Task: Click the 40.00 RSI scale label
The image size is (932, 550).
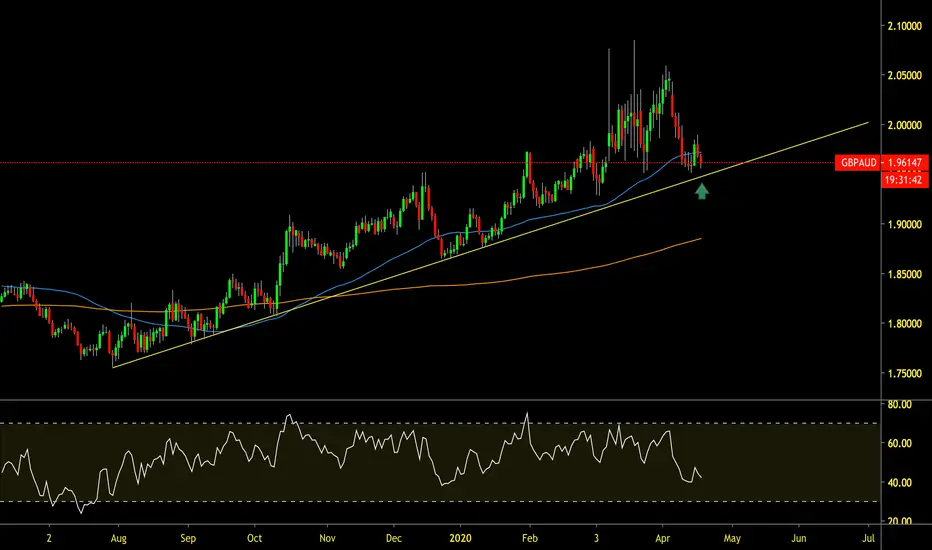Action: coord(899,482)
